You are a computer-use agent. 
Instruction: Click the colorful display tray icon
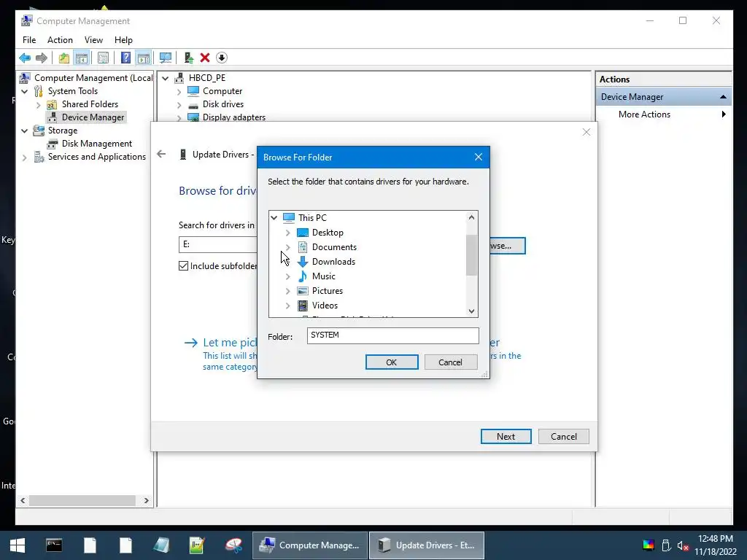pyautogui.click(x=649, y=545)
